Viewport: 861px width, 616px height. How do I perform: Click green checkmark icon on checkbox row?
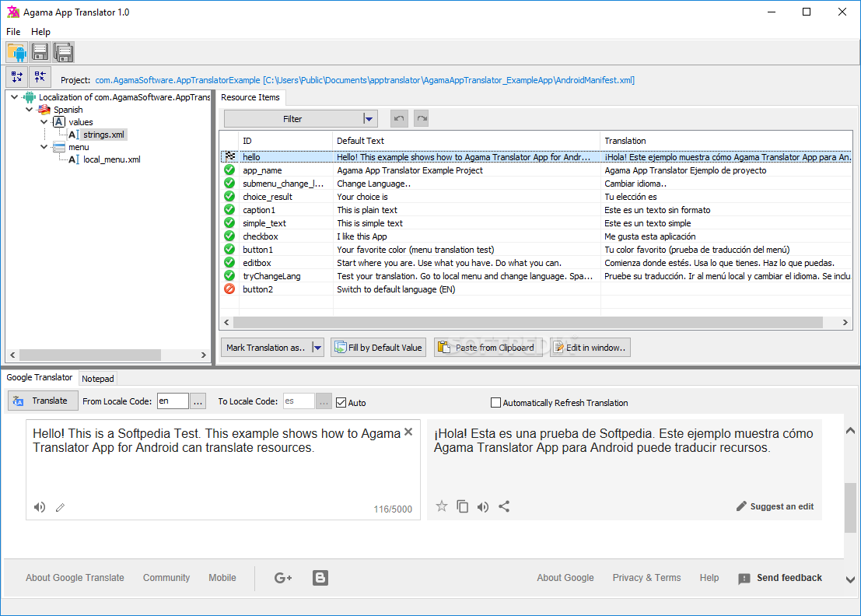click(x=229, y=236)
